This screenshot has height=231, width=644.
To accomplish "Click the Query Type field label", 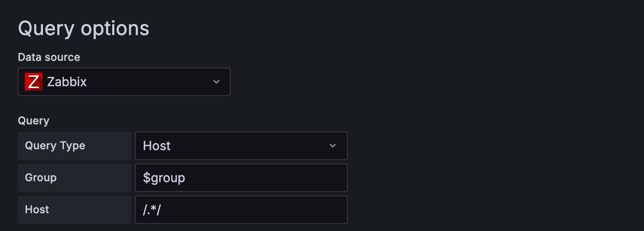I will tap(55, 146).
